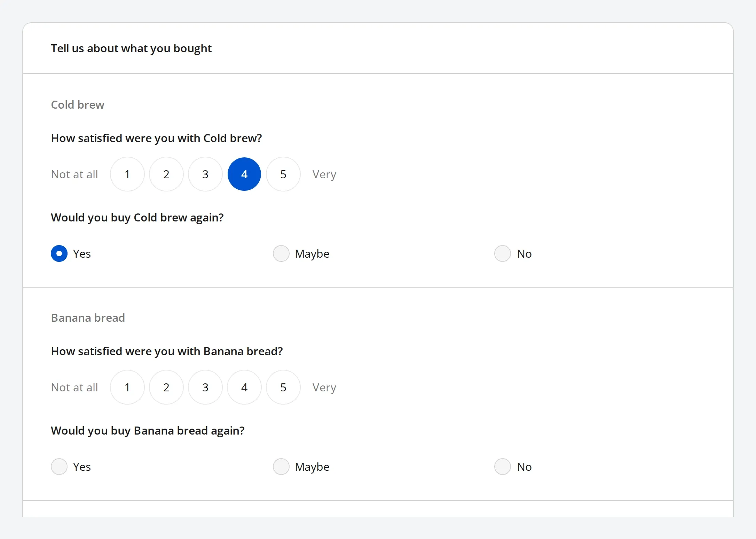Rate Banana bread satisfaction as 3
756x539 pixels.
pyautogui.click(x=205, y=387)
